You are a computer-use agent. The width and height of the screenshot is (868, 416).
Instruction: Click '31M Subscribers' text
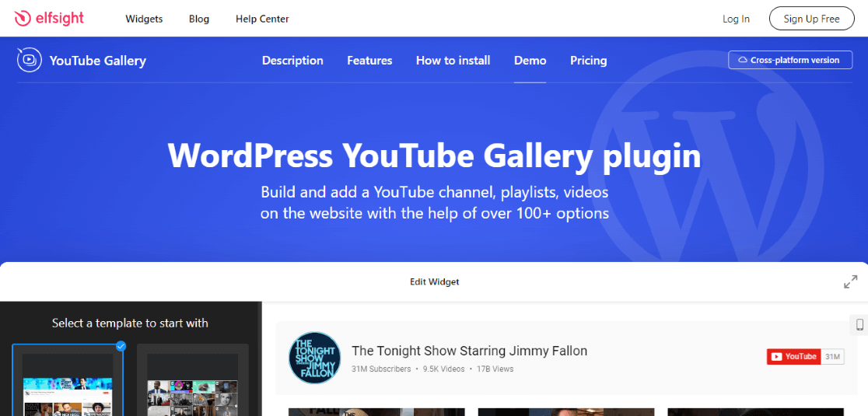381,369
